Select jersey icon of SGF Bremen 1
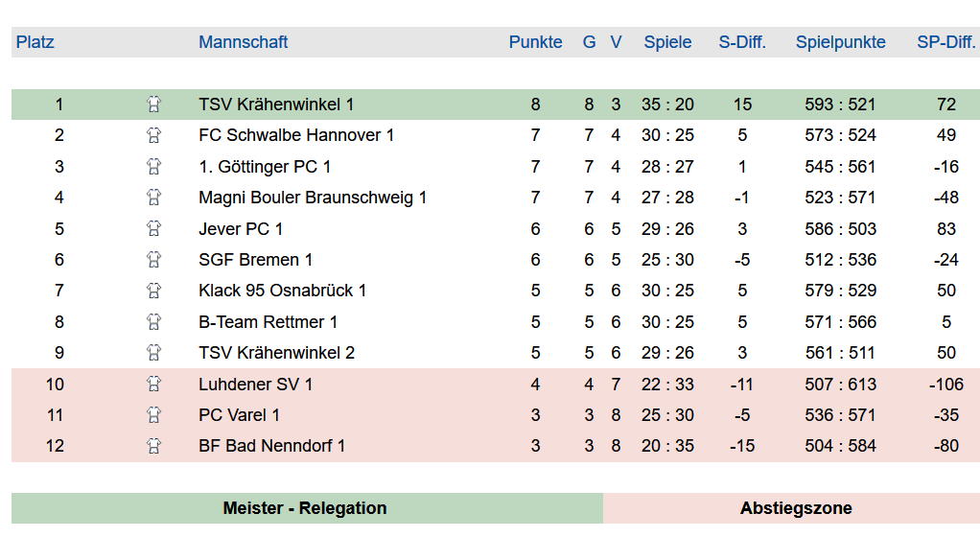 153,260
